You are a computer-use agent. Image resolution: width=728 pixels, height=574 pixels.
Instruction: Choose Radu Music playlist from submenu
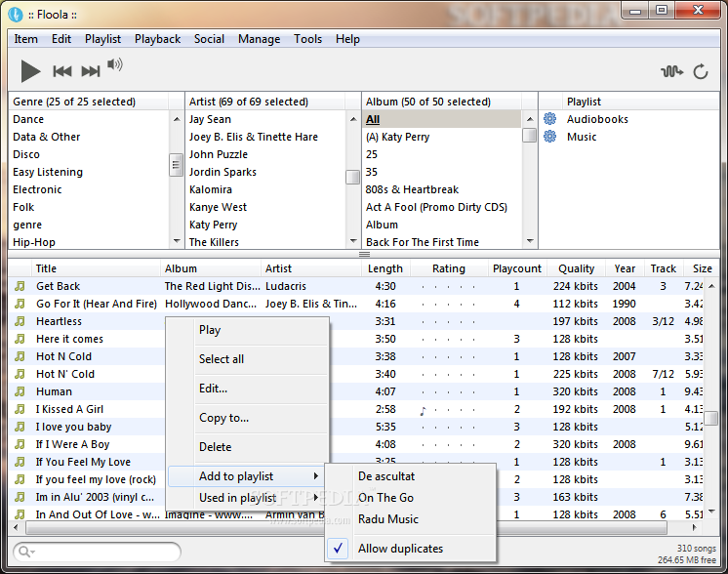click(x=388, y=519)
